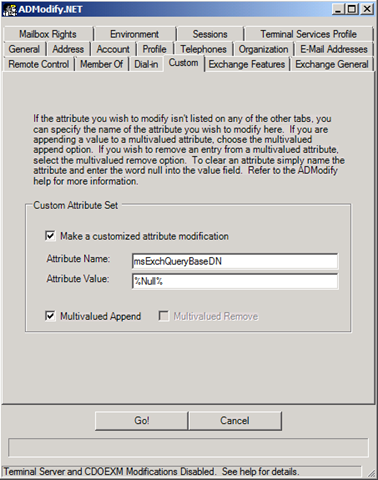The height and width of the screenshot is (480, 378).
Task: Click the 'Attribute Name:' label
Action: 78,259
